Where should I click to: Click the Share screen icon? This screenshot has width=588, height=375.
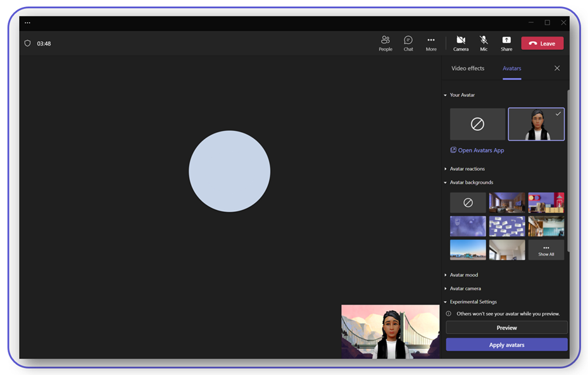pos(506,43)
